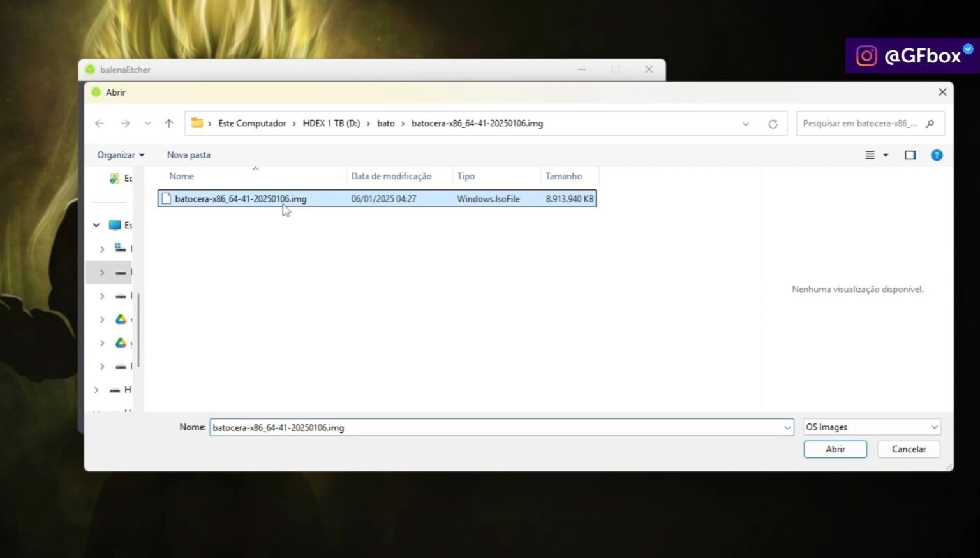Refresh the current folder view
The width and height of the screenshot is (980, 558).
coord(773,124)
